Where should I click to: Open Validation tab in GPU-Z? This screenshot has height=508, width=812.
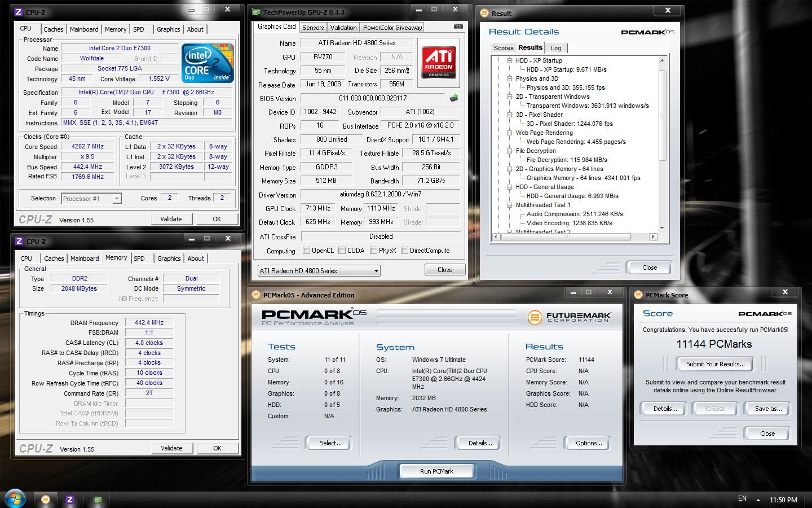tap(343, 28)
